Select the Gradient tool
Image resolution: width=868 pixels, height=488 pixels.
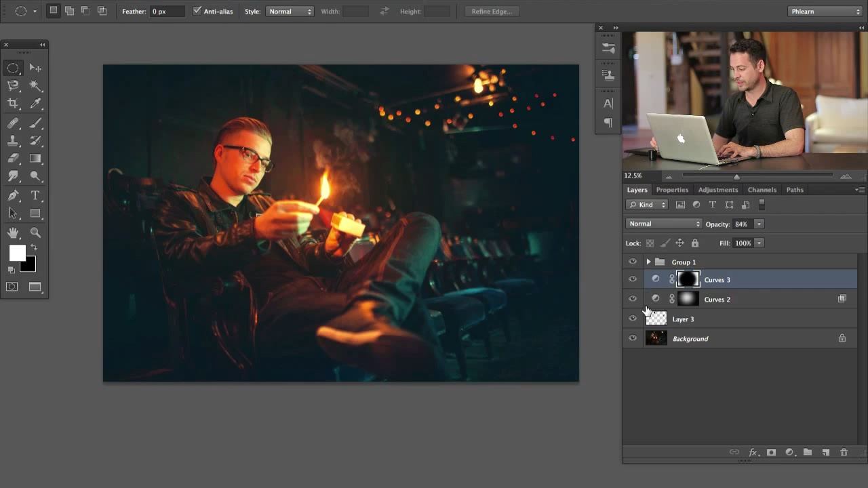pos(35,159)
